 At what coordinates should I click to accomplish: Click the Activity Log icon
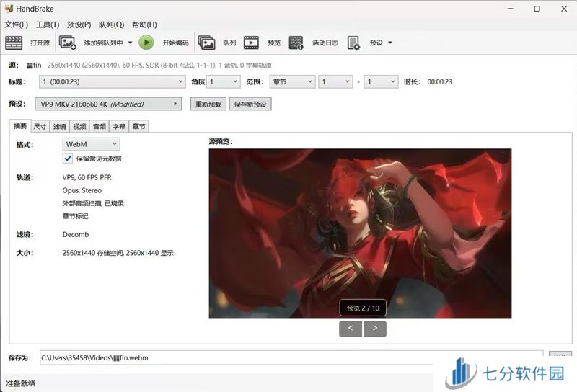click(296, 43)
